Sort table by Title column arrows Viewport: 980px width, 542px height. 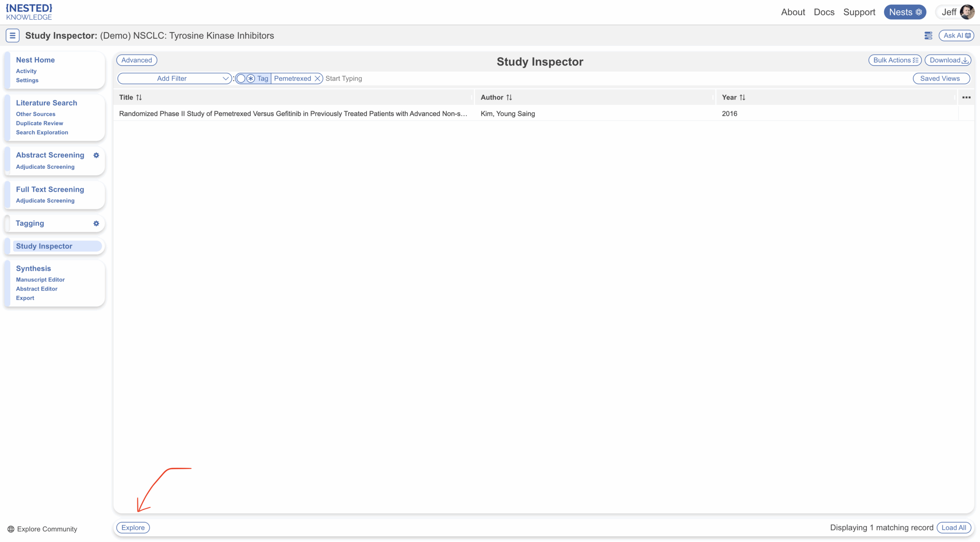(x=139, y=97)
